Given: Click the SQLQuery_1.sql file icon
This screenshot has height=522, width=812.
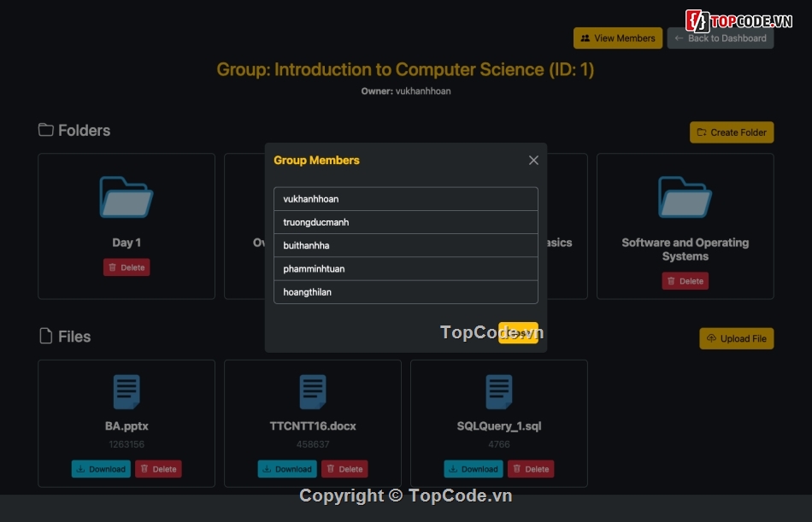Looking at the screenshot, I should 499,392.
